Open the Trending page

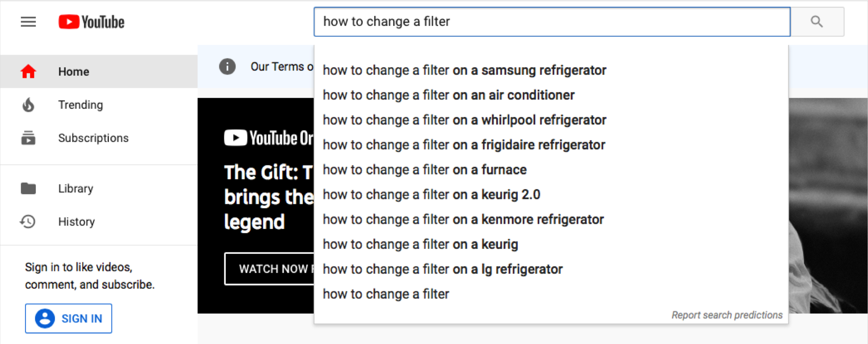pyautogui.click(x=81, y=105)
